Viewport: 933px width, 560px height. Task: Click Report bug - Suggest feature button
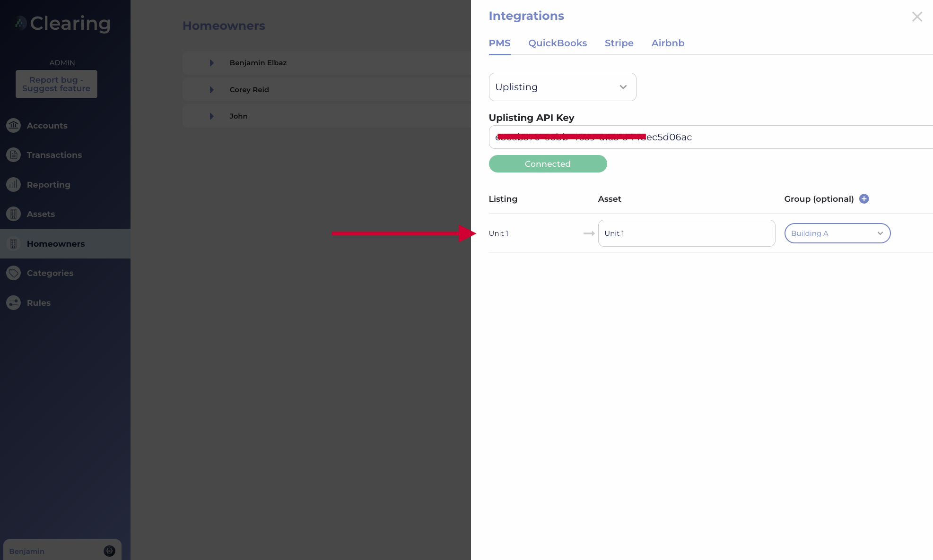(56, 84)
